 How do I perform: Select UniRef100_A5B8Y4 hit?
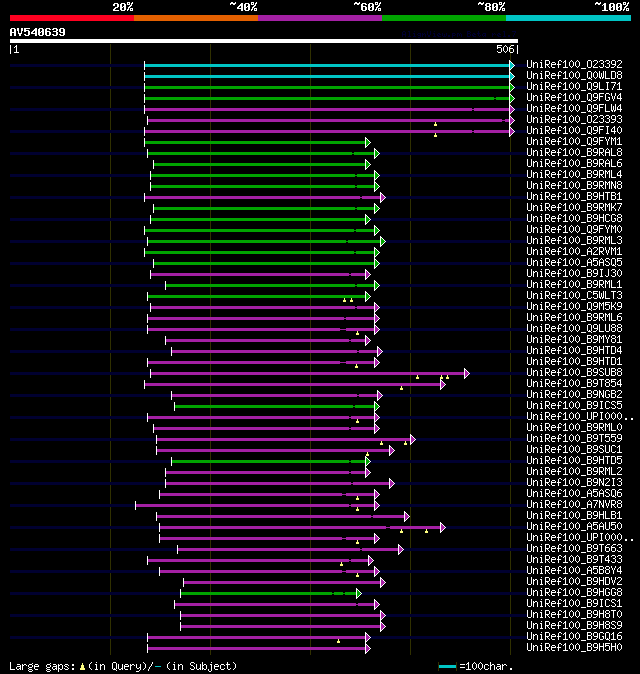pos(574,570)
